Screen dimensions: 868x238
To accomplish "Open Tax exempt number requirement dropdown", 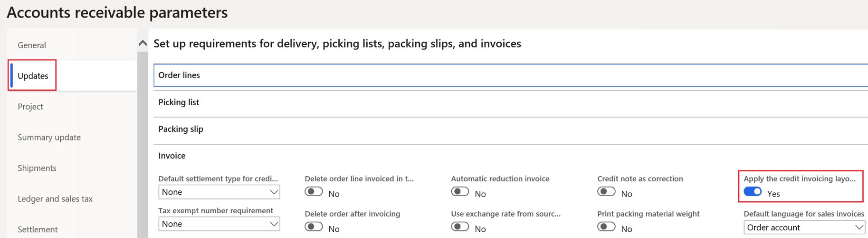I will [219, 224].
